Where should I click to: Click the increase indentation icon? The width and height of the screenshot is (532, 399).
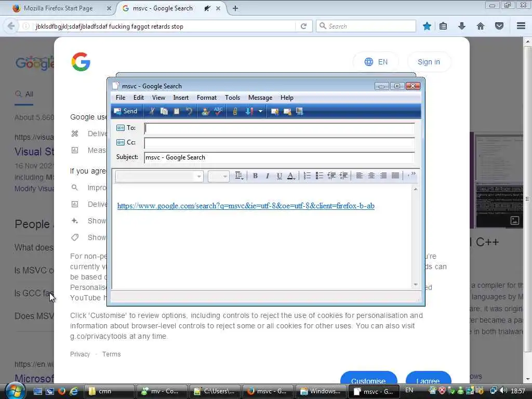(x=344, y=176)
